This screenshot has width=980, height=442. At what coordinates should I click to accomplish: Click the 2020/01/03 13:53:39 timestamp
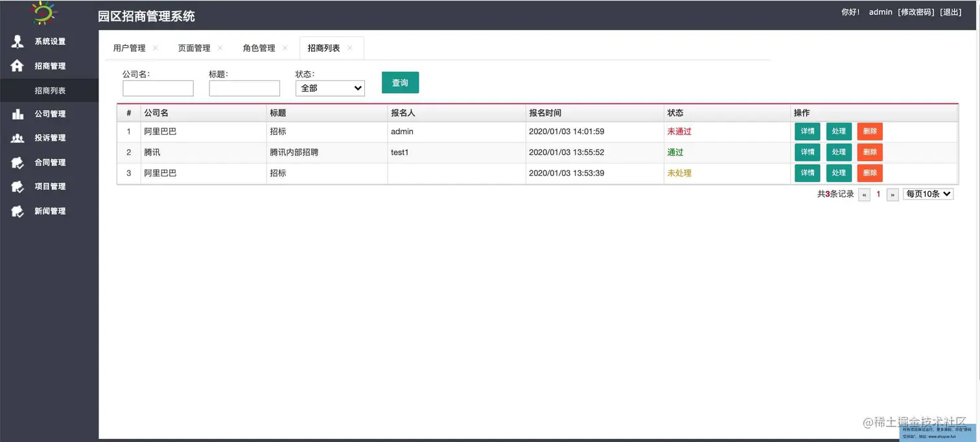coord(566,173)
